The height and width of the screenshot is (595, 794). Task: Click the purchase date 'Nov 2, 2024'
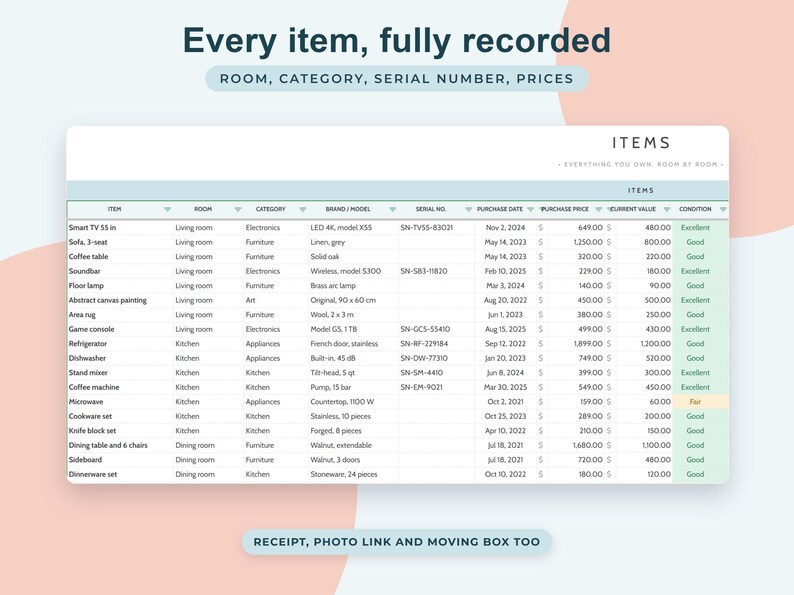[x=505, y=228]
